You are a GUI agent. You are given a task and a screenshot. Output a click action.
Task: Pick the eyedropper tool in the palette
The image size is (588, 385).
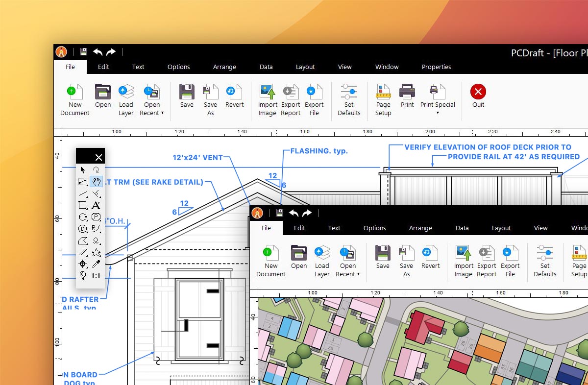[96, 265]
